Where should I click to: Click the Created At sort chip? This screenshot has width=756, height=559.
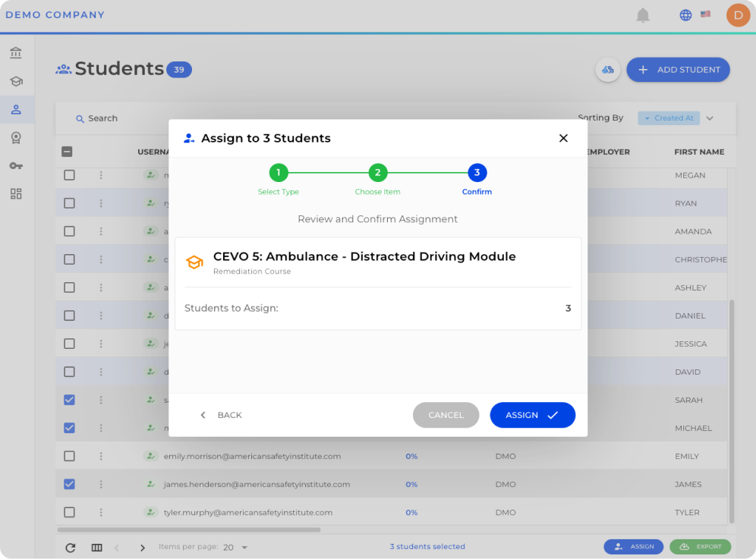[x=669, y=118]
